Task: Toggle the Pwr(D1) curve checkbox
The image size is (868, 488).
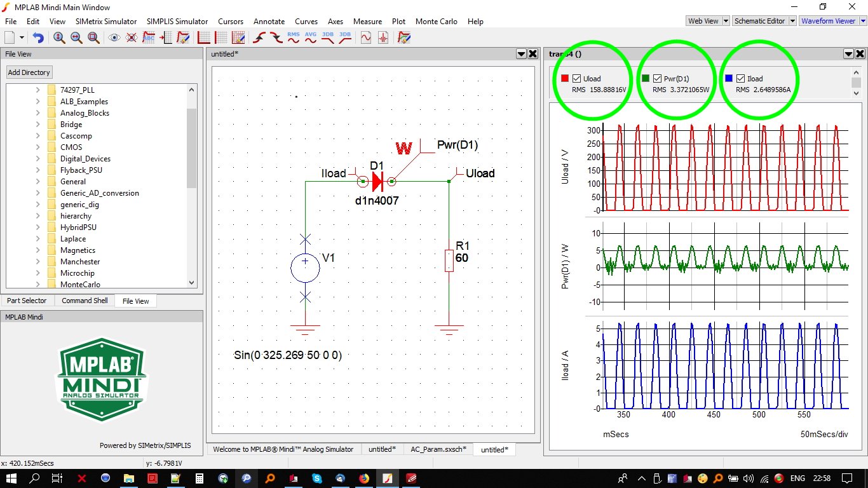Action: point(658,79)
